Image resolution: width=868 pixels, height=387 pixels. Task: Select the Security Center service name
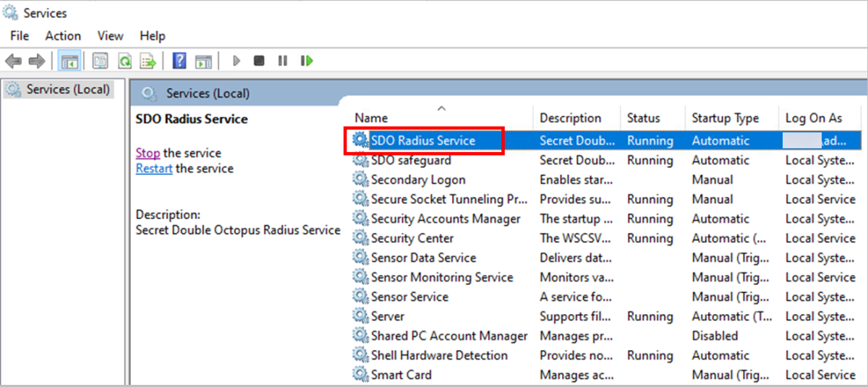coord(412,239)
